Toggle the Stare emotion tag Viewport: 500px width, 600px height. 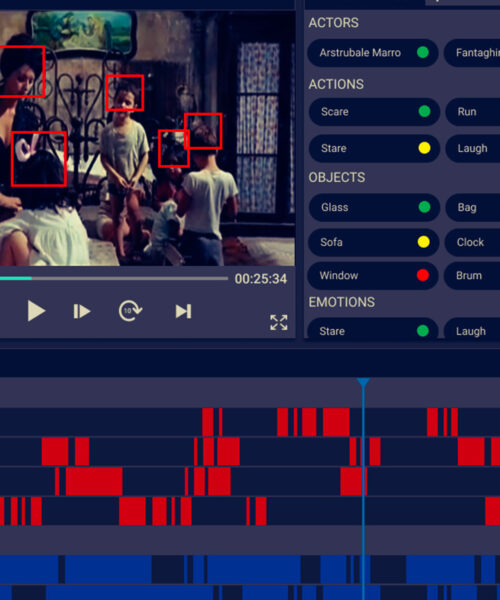(373, 331)
